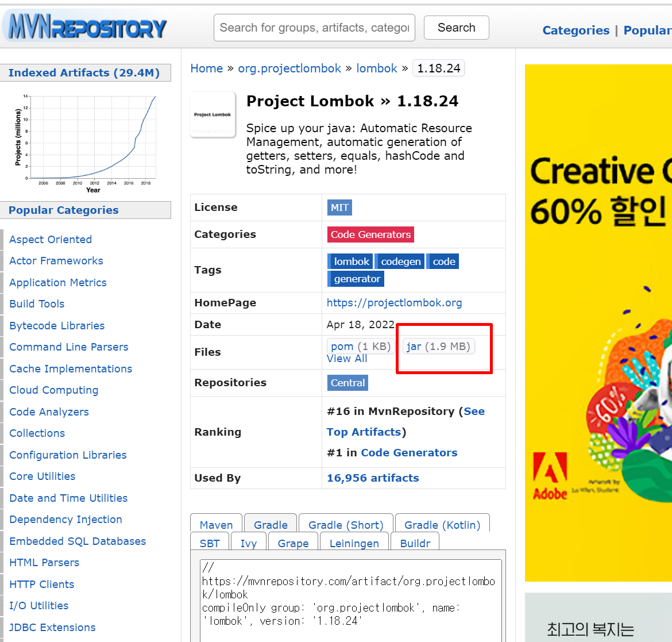
Task: Open the Cache Implementations category
Action: point(71,369)
